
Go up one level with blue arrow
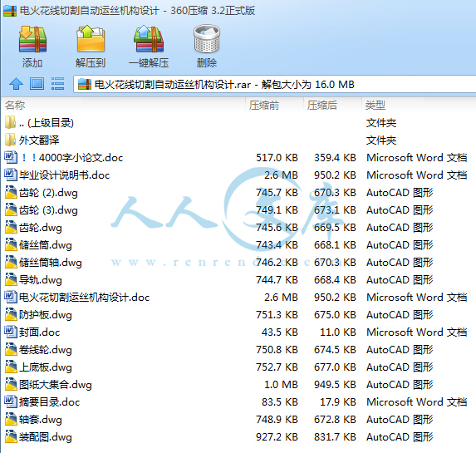pyautogui.click(x=16, y=84)
